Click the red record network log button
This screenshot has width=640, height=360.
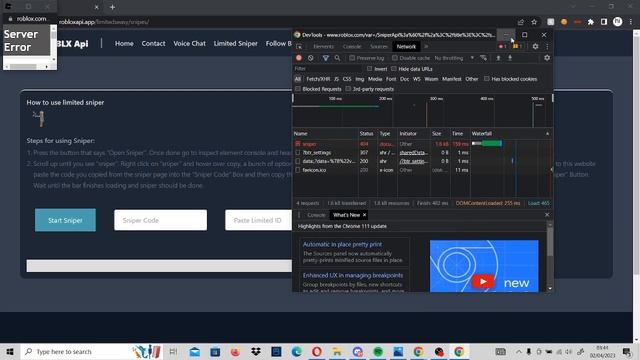click(299, 58)
